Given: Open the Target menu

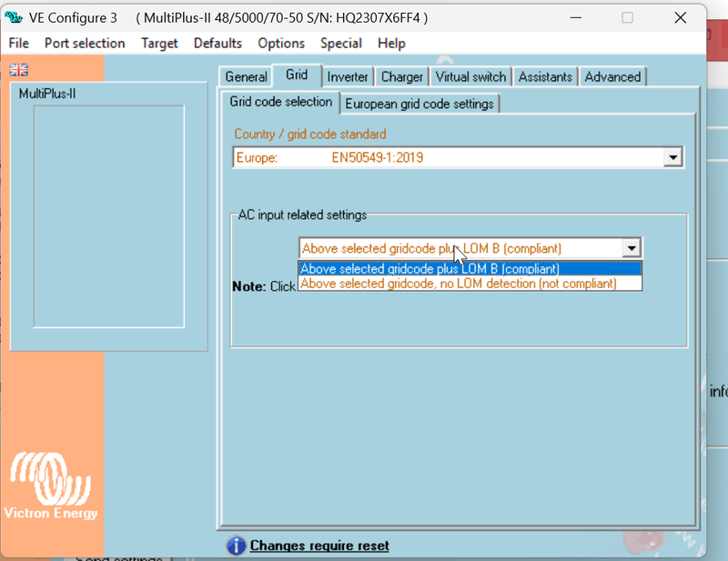Looking at the screenshot, I should [159, 43].
